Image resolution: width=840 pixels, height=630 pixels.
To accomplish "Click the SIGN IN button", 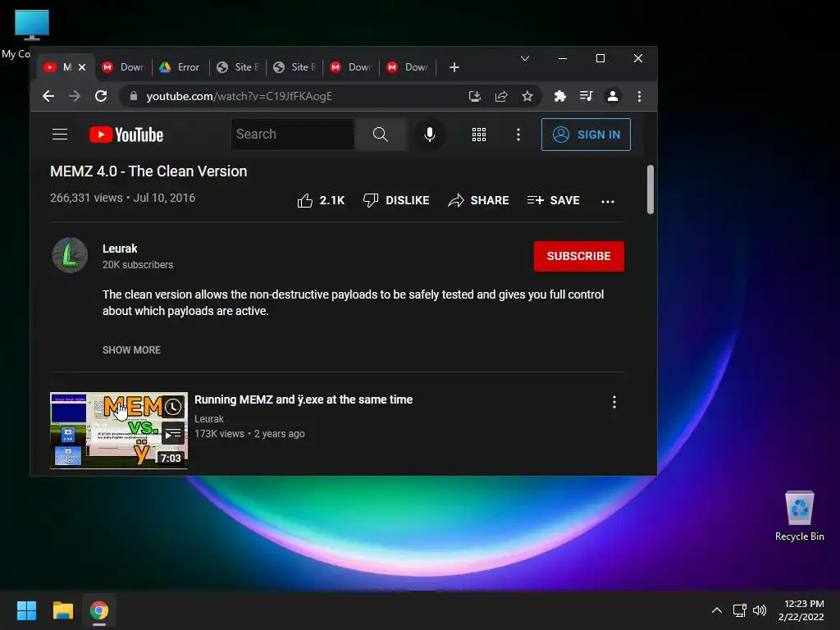I will point(586,135).
